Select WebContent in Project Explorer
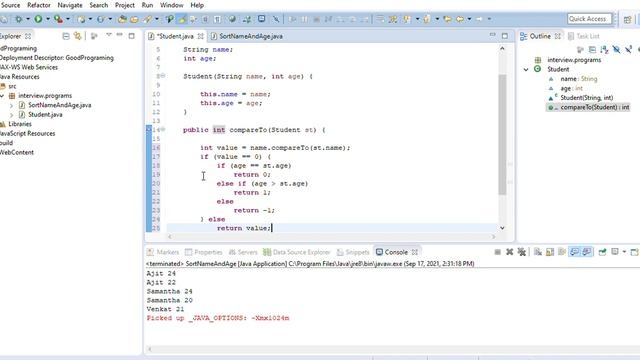Viewport: 640px width, 360px height. pos(17,152)
